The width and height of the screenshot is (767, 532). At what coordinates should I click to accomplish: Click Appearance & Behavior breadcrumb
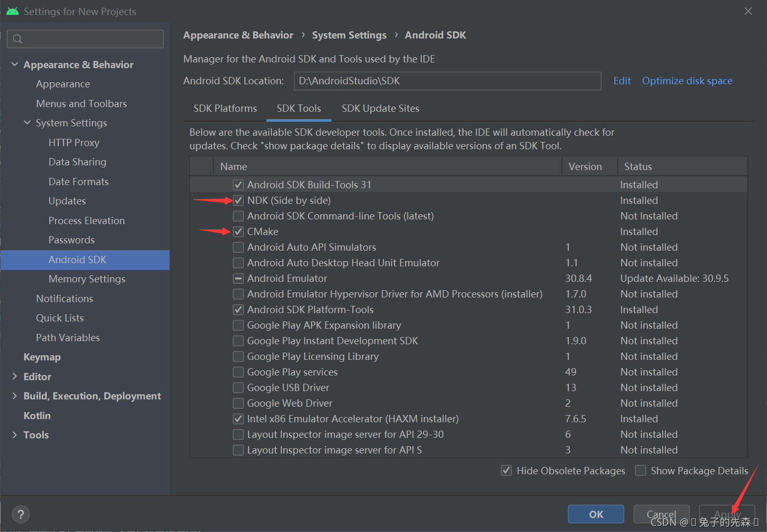pos(238,35)
